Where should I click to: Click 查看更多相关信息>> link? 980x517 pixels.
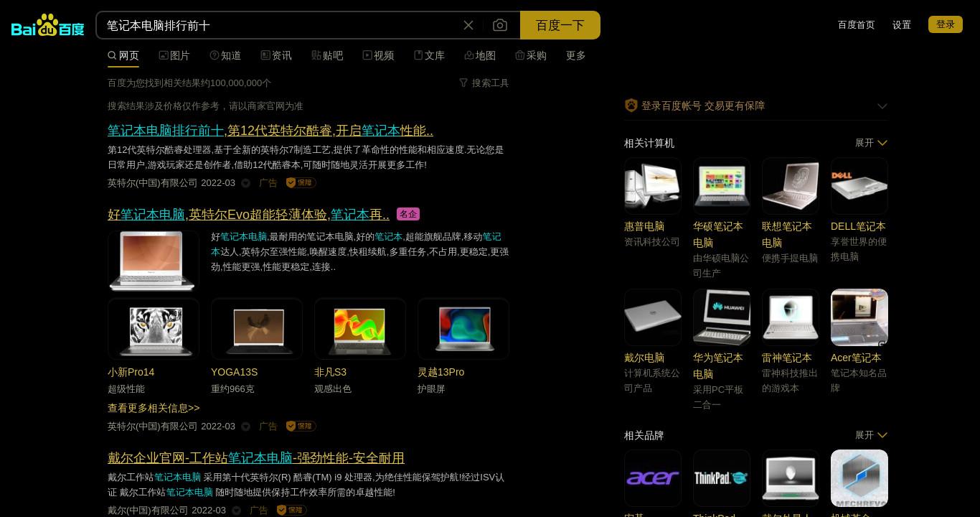point(154,408)
